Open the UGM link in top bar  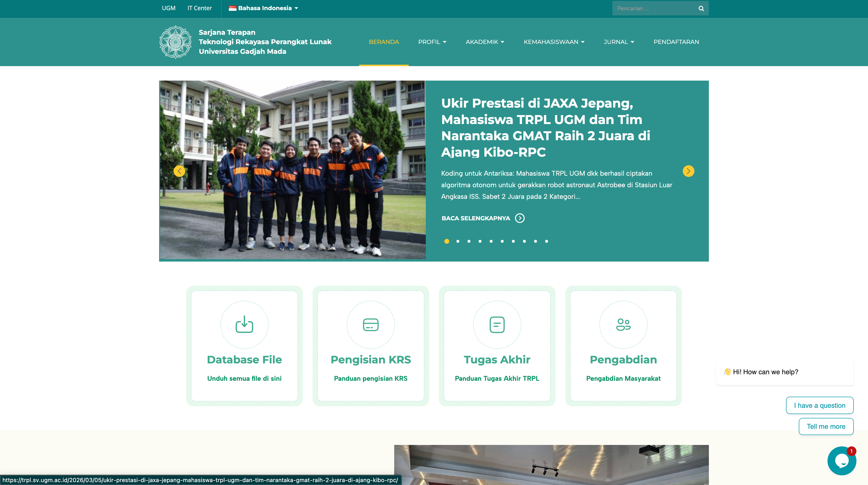[169, 8]
